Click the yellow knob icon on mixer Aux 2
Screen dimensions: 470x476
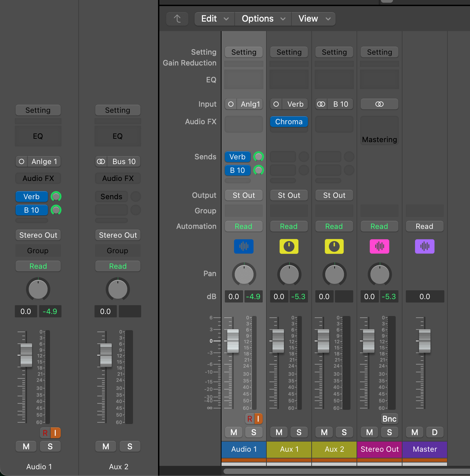pyautogui.click(x=334, y=246)
